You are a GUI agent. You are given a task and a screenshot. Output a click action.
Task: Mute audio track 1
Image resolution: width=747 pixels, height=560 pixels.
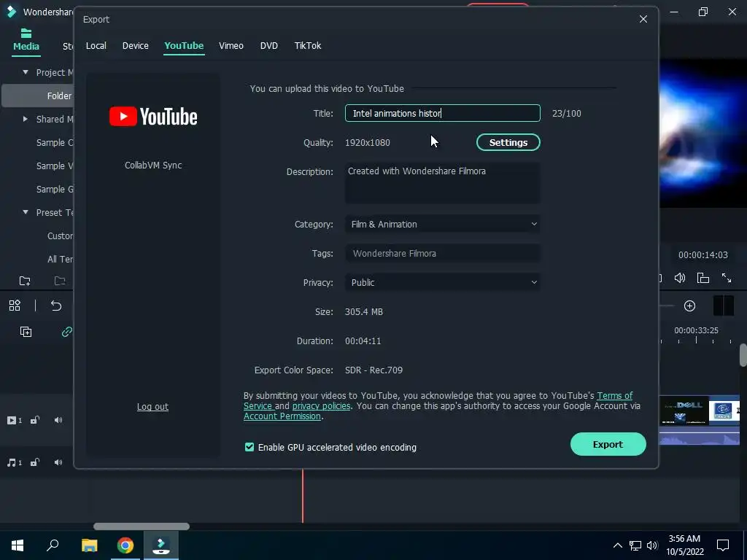tap(58, 462)
